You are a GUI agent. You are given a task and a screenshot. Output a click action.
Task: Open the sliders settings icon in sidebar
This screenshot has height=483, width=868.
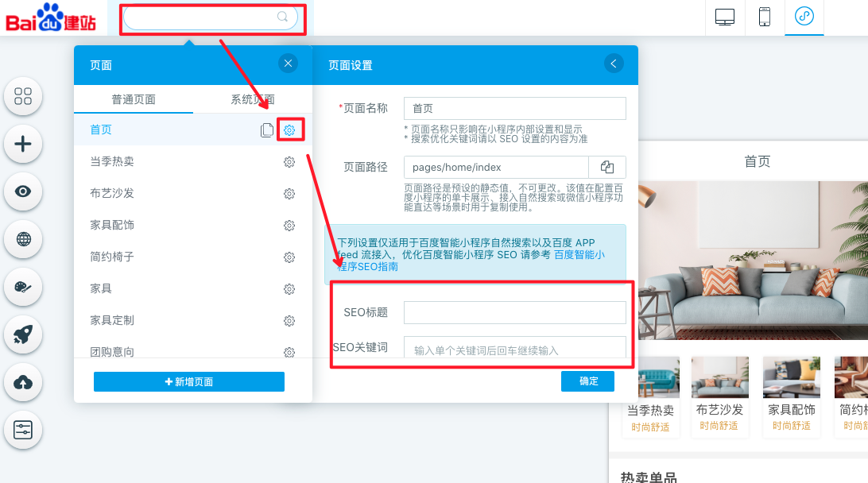click(23, 430)
